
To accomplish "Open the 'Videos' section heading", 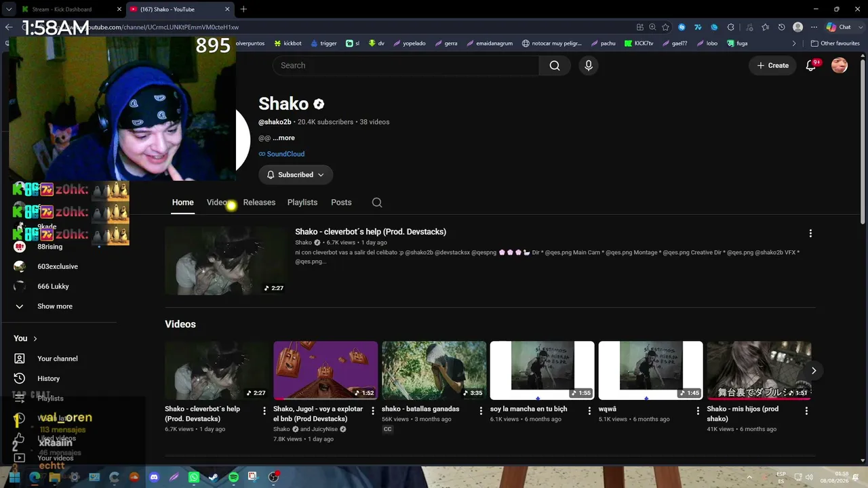I will click(180, 325).
